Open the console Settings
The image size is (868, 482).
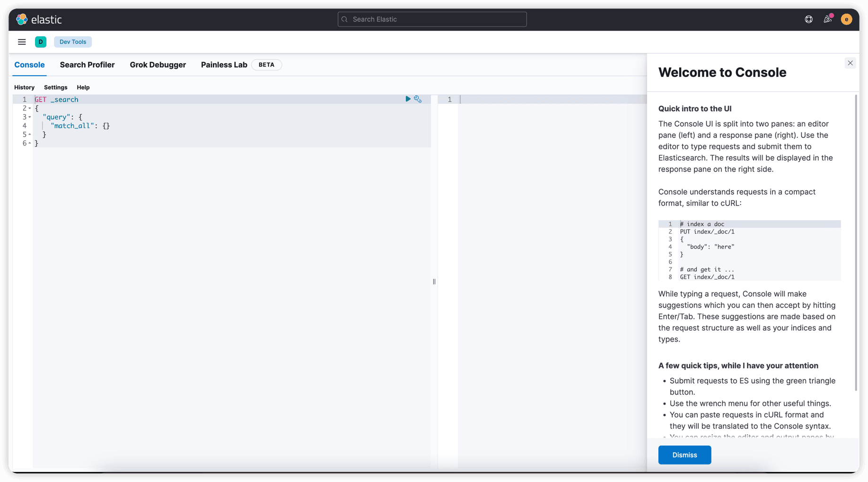coord(55,87)
